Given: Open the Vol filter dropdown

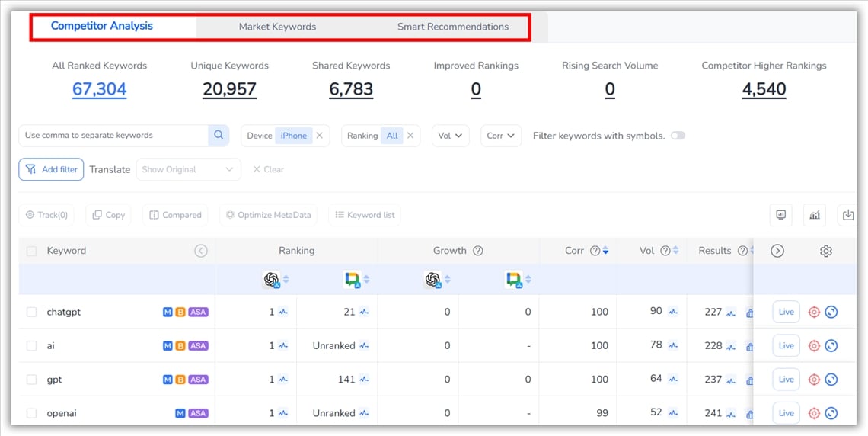Looking at the screenshot, I should point(450,136).
